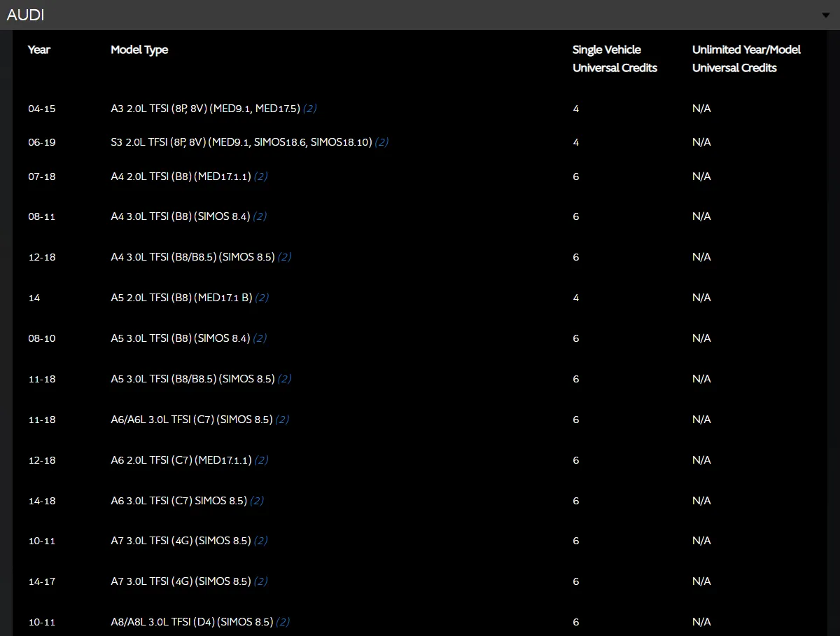
Task: Click credits value 4 in A5 2.0L row
Action: coord(576,298)
